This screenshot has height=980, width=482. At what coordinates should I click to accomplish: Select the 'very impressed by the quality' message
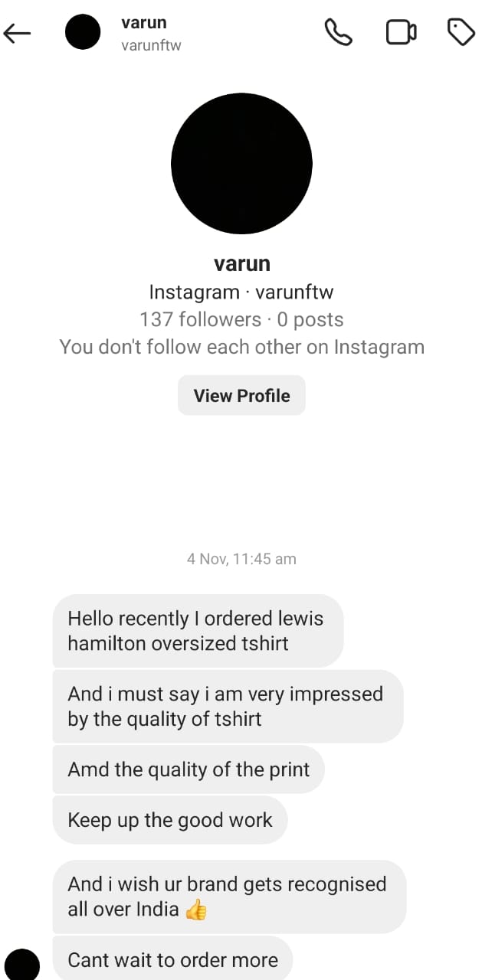click(227, 706)
